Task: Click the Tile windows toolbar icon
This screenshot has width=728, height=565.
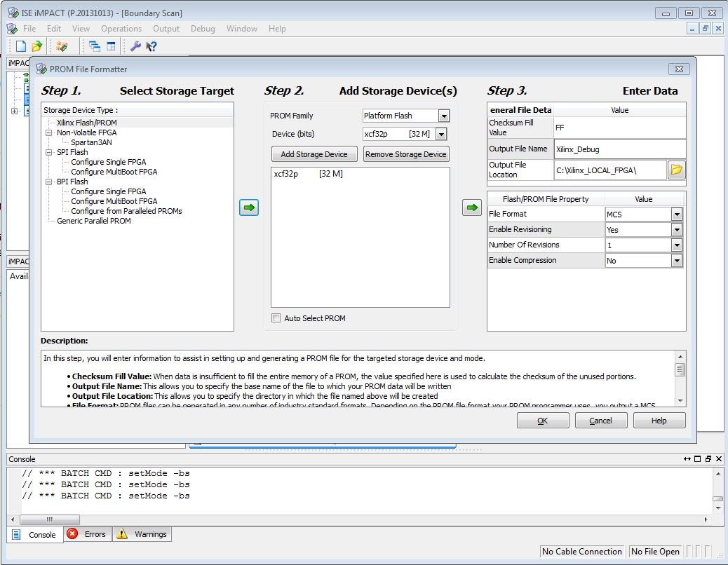Action: click(x=111, y=46)
